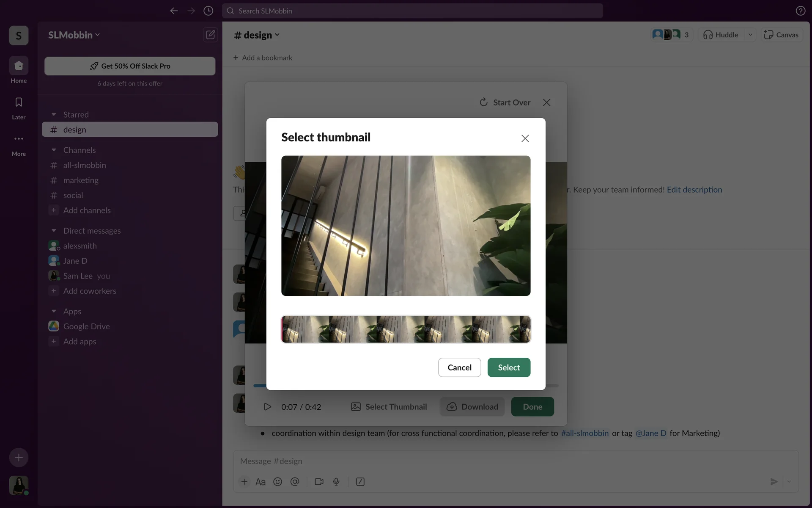812x508 pixels.
Task: Click Cancel in thumbnail dialog
Action: [x=459, y=367]
